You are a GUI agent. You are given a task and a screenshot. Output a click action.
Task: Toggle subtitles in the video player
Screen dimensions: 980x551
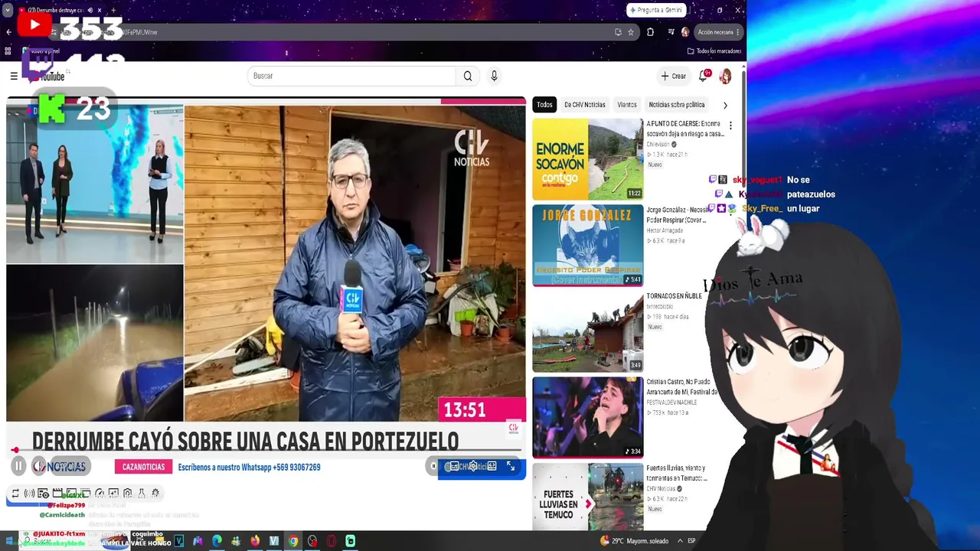tap(454, 466)
